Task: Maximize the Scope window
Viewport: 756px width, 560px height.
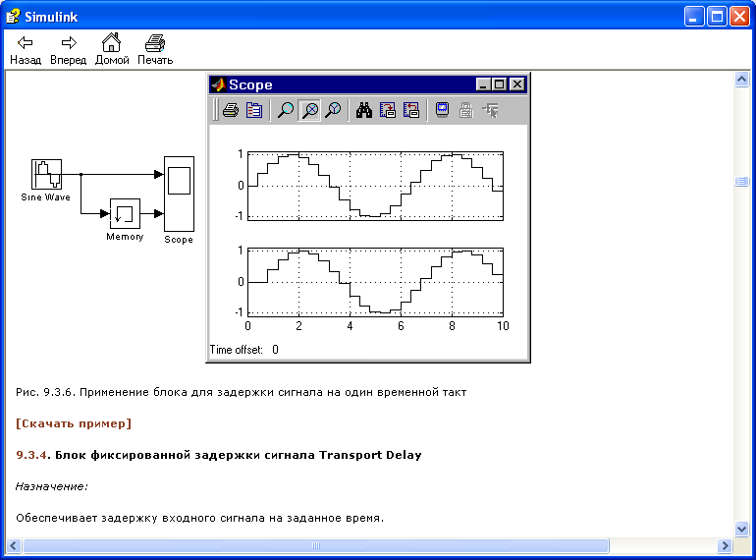Action: (x=500, y=84)
